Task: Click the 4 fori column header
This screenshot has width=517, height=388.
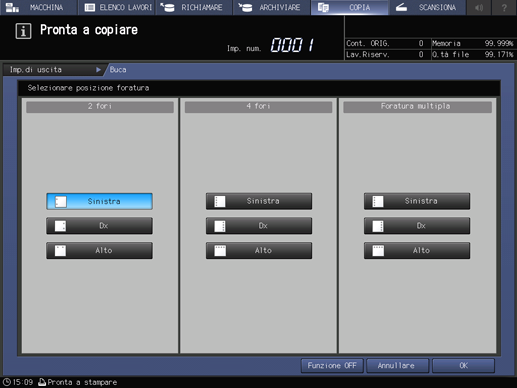Action: 258,106
